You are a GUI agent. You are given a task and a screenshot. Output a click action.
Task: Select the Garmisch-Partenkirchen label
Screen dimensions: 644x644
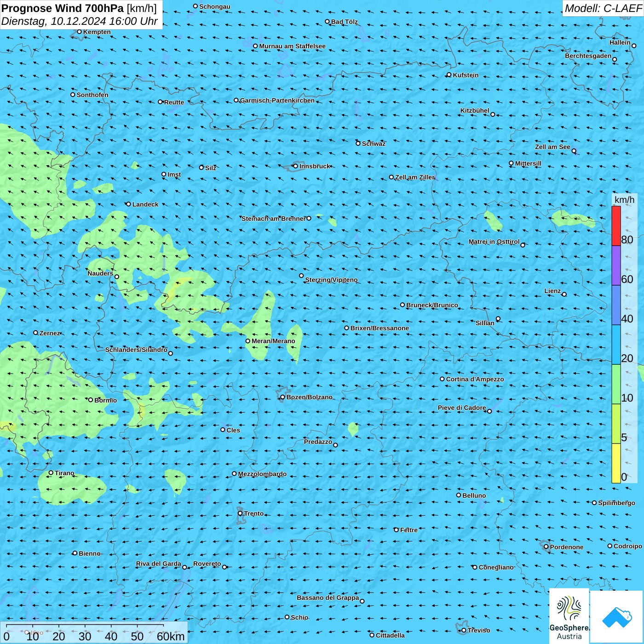click(277, 100)
